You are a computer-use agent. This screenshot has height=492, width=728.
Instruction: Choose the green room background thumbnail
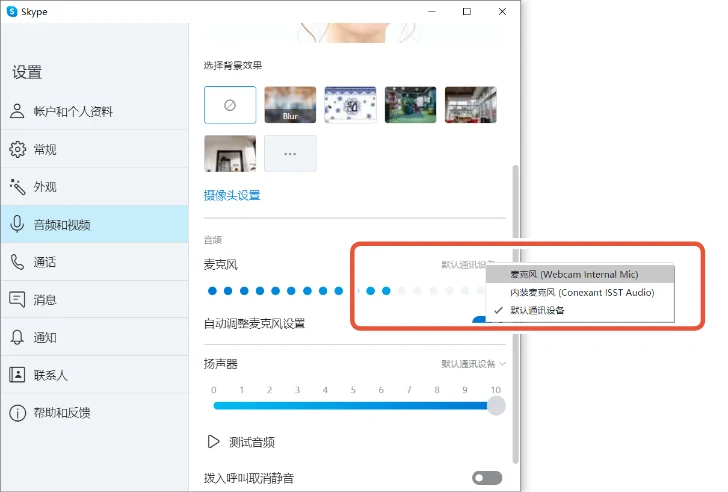pos(410,105)
